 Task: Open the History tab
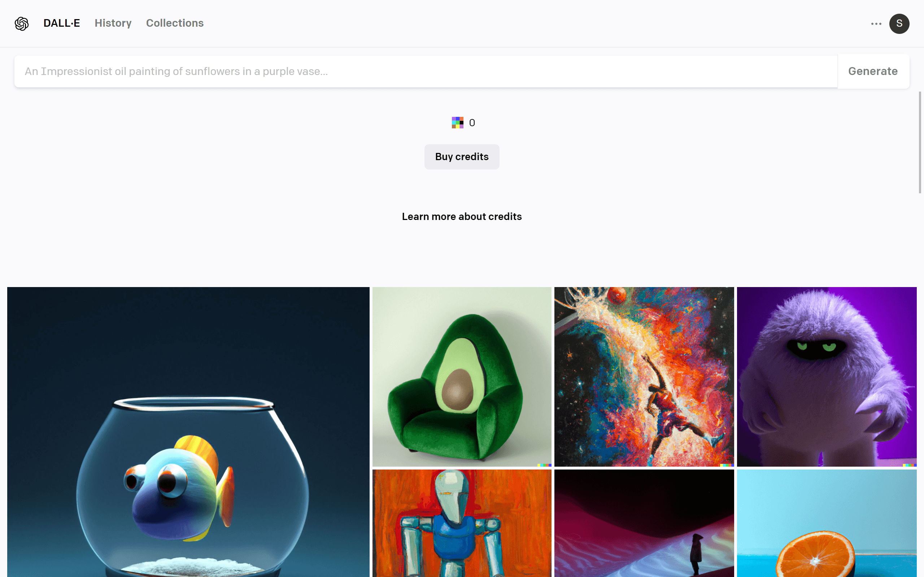(x=113, y=23)
